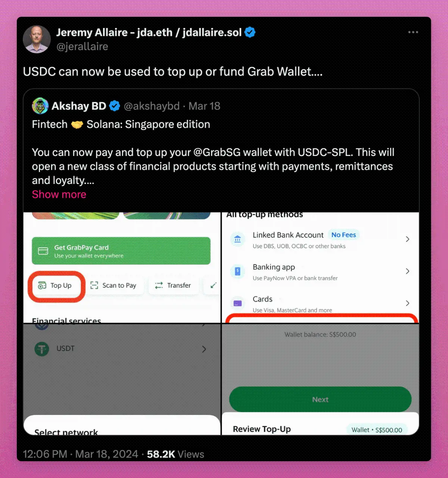
Task: Expand the Linked Bank Account chevron
Action: pos(408,239)
